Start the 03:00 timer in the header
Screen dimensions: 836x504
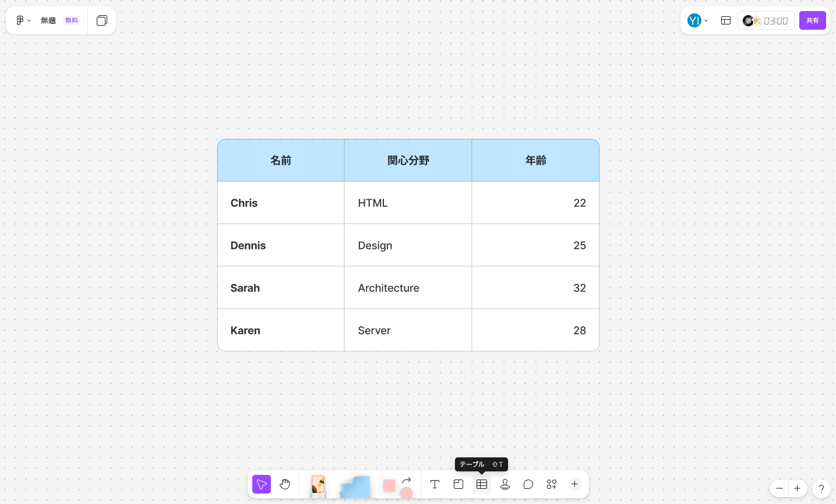click(765, 20)
